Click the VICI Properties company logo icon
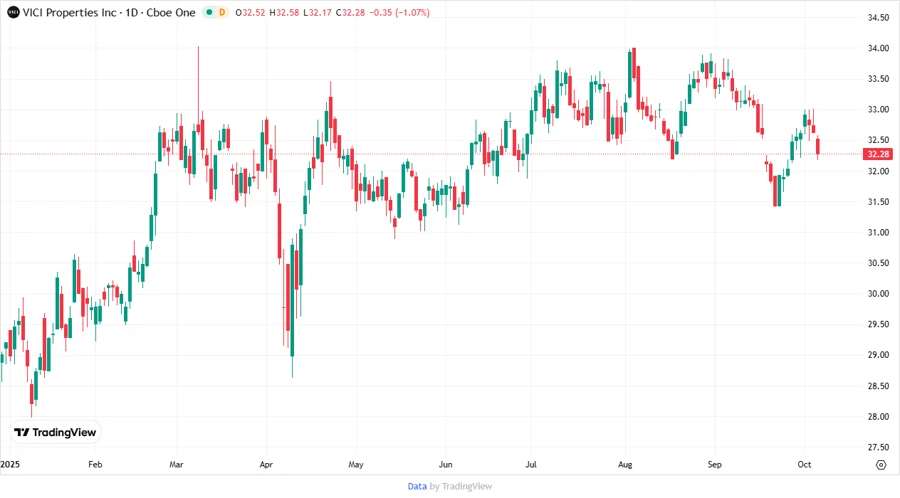 (x=12, y=12)
